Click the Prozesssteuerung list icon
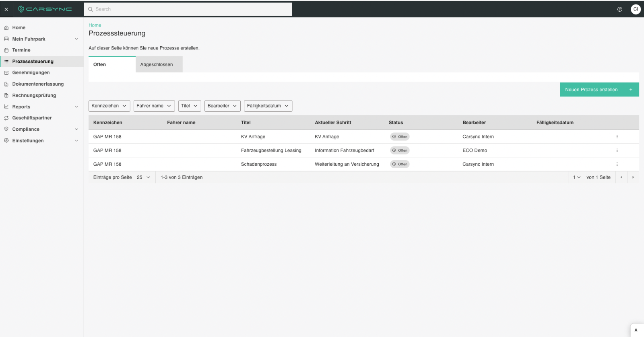 (x=6, y=62)
